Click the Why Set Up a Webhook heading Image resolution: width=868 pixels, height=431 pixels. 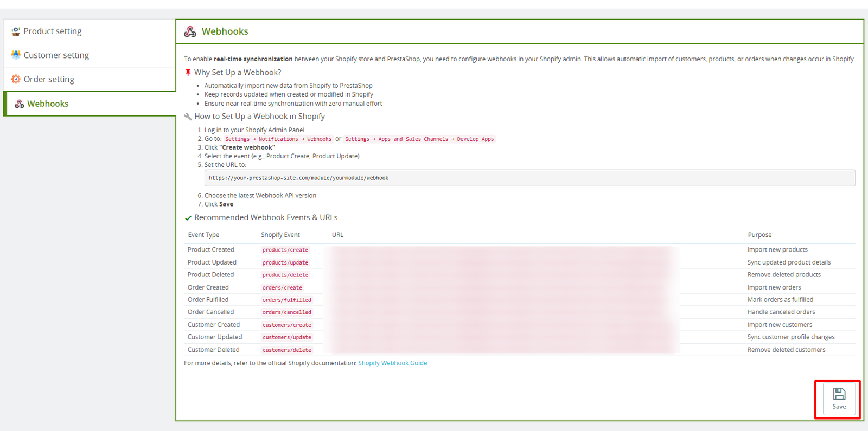[238, 72]
